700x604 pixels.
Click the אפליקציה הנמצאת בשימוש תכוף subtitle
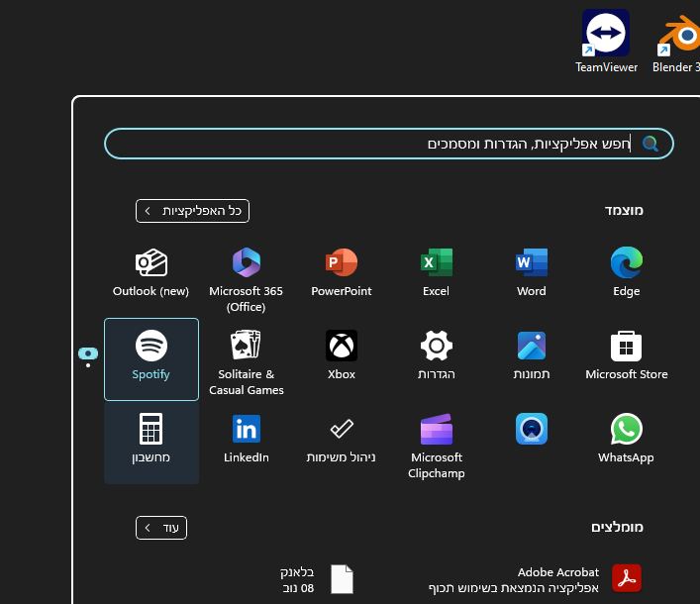click(x=514, y=588)
